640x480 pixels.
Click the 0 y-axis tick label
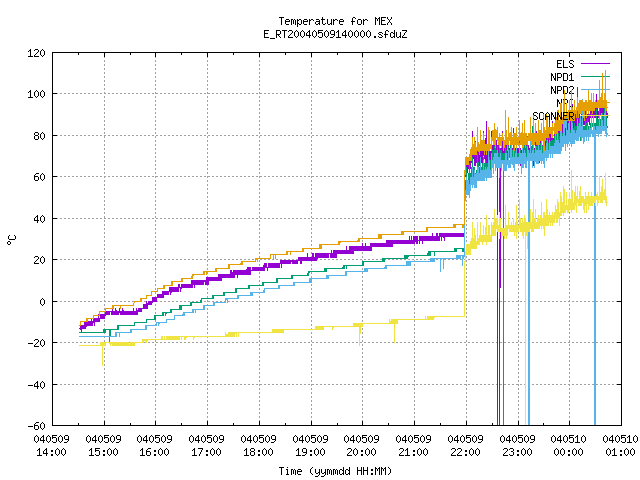[x=42, y=302]
